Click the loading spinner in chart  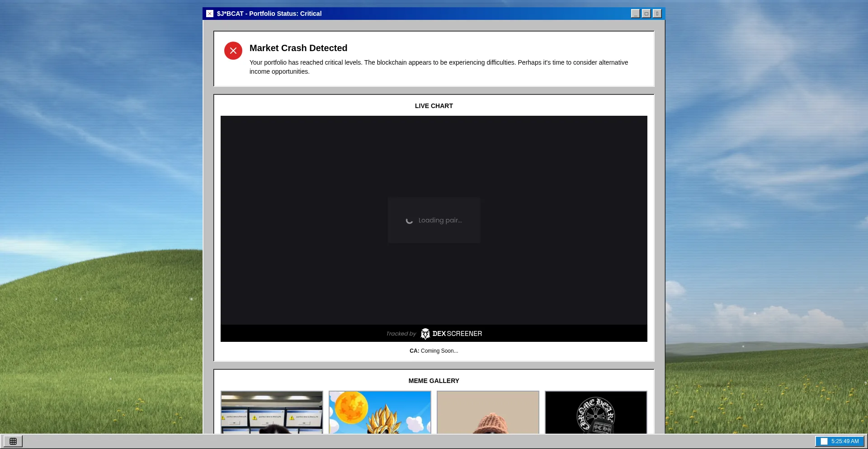click(x=409, y=221)
